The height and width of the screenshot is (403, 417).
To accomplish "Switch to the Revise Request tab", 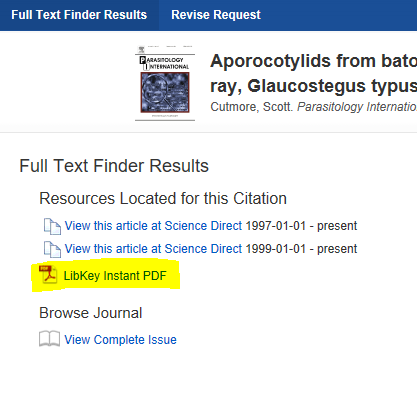I will tap(216, 15).
